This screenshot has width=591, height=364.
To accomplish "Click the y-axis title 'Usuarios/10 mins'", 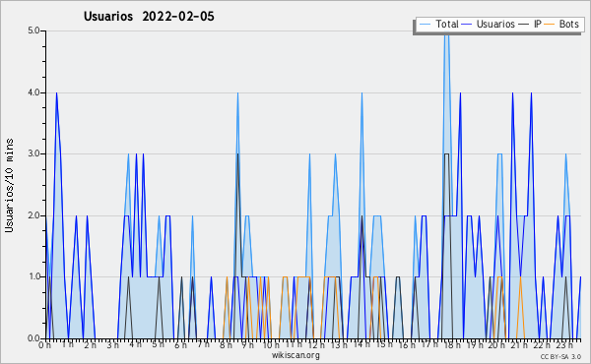I will (x=9, y=186).
